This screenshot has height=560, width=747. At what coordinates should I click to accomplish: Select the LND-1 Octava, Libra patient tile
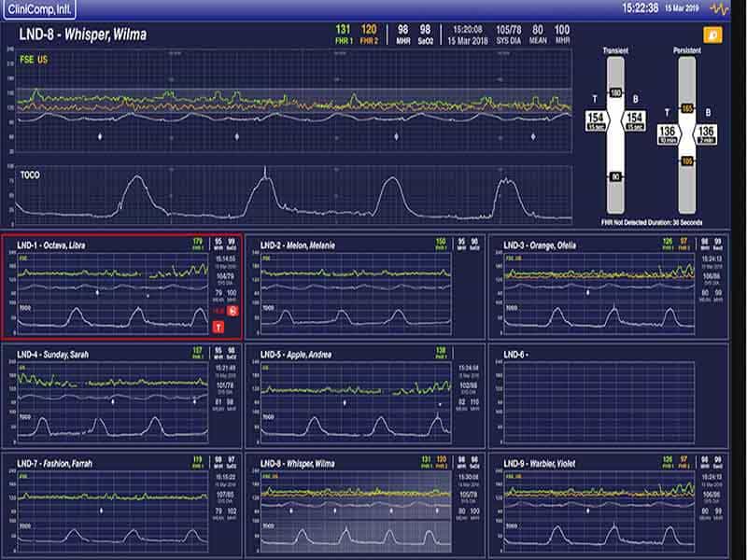122,287
